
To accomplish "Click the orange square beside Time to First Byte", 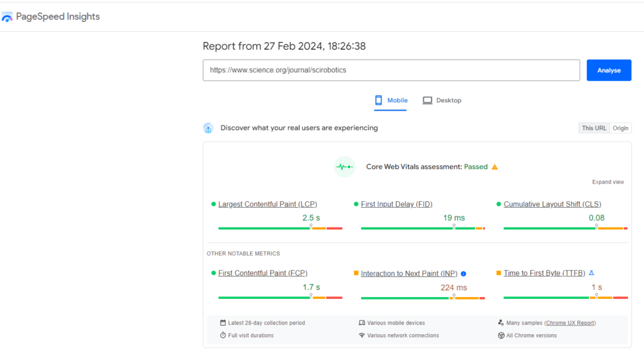I will (499, 273).
